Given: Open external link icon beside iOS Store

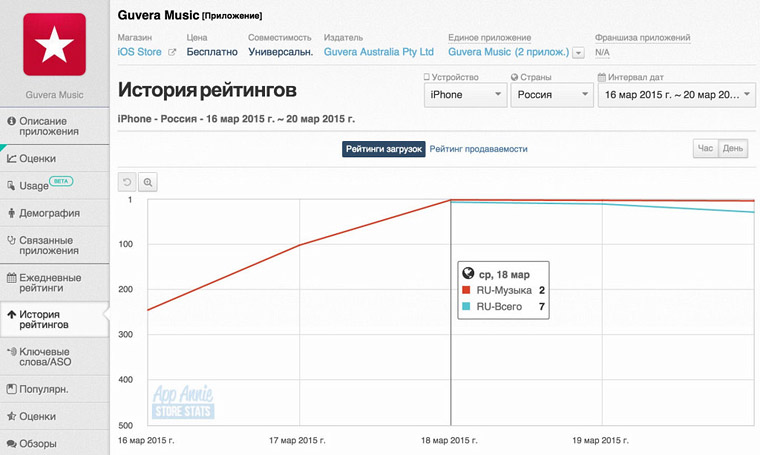Looking at the screenshot, I should click(172, 51).
